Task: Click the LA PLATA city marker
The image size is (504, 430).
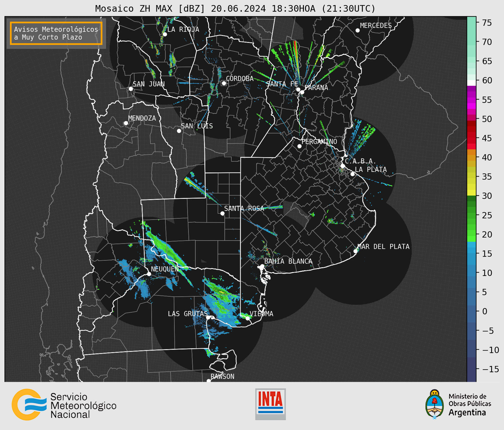Action: 353,174
